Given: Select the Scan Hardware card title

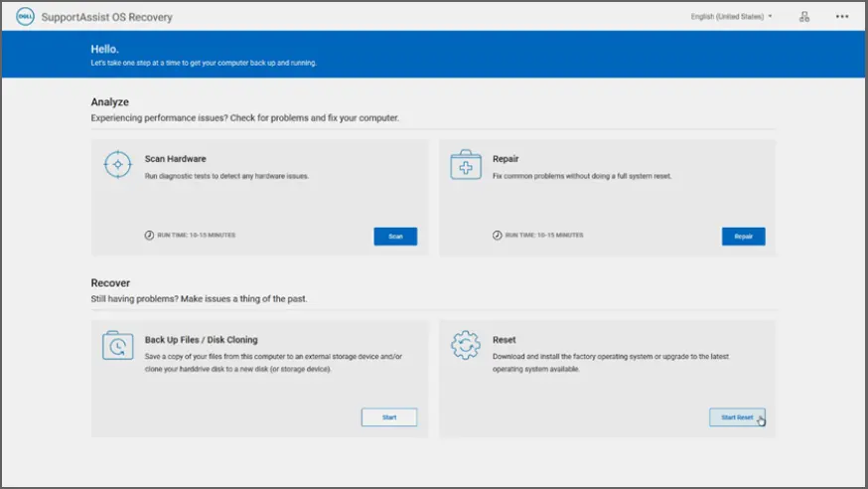Looking at the screenshot, I should (175, 159).
